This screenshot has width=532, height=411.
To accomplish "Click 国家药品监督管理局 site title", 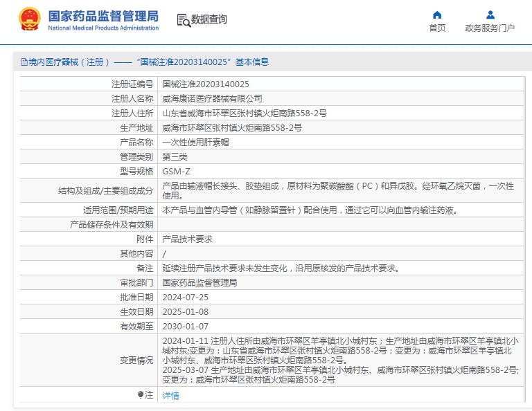I will click(103, 16).
